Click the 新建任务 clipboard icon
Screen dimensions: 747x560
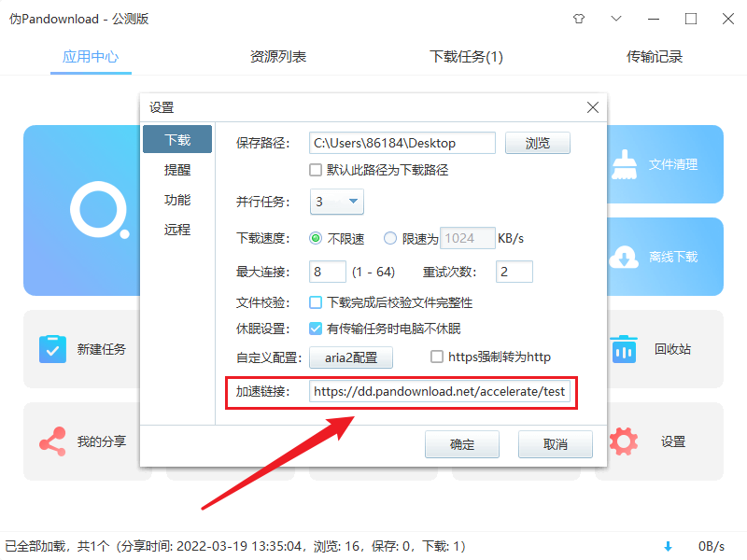tap(53, 349)
